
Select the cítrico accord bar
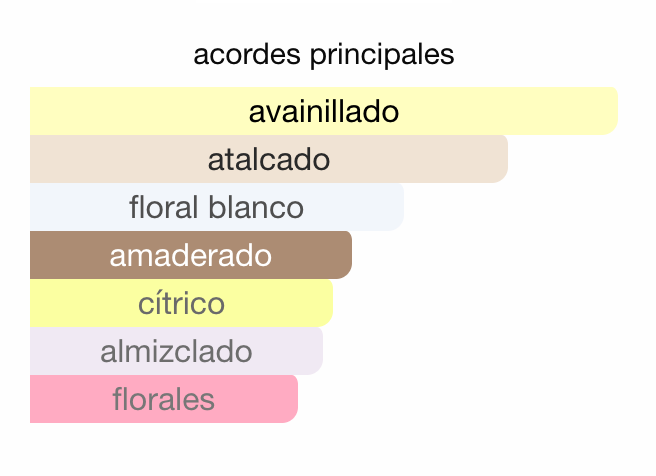tap(181, 303)
